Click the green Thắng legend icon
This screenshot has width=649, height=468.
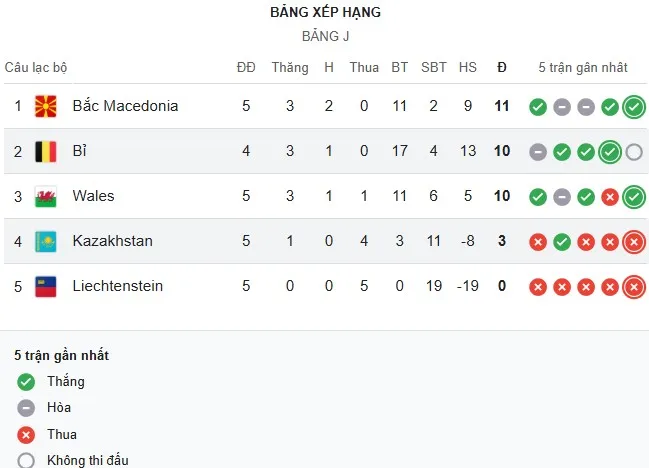tap(25, 381)
